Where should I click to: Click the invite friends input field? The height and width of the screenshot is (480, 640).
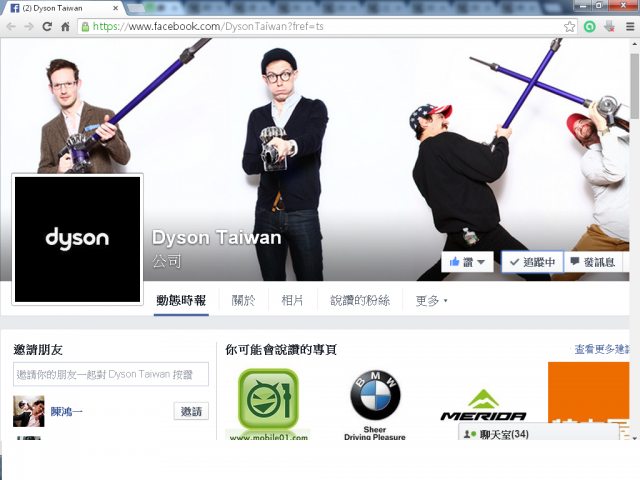(111, 374)
